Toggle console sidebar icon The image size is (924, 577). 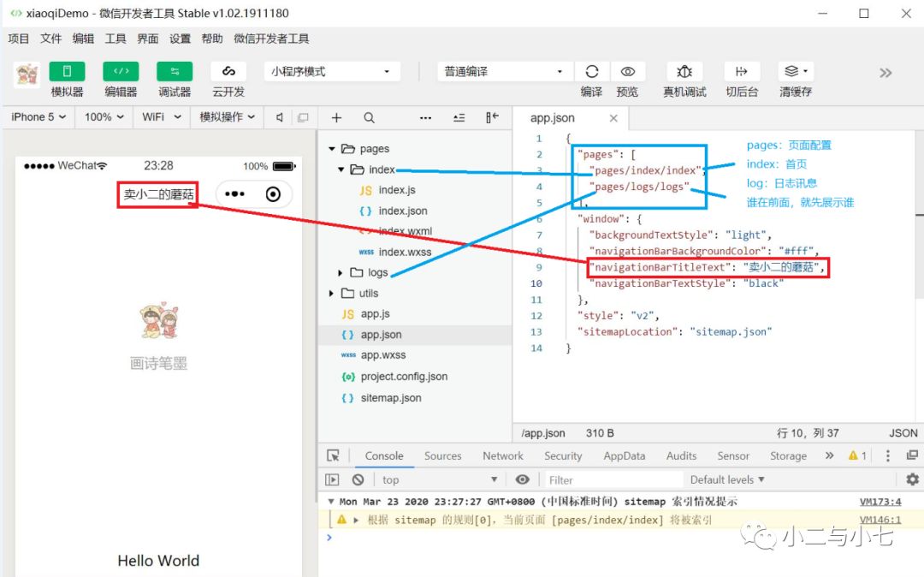click(332, 479)
